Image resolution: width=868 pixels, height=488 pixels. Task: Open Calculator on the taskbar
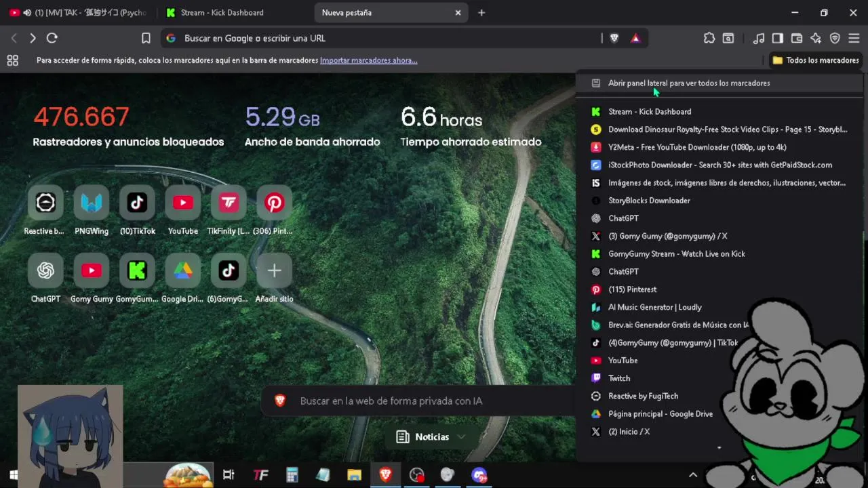[292, 475]
